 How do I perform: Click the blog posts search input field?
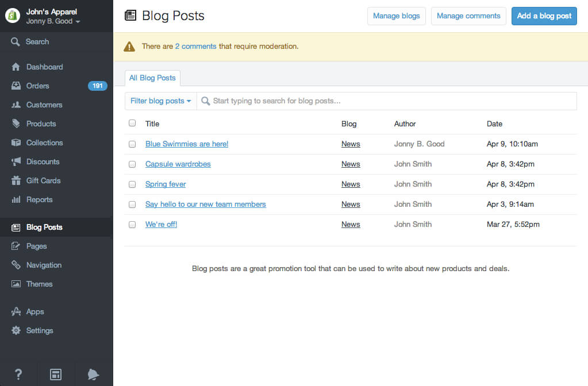pos(387,101)
